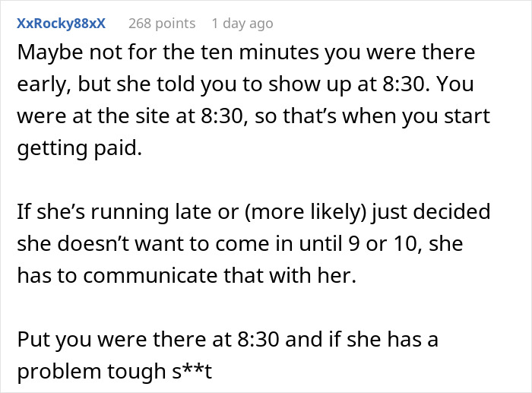Click the words 'that with her.'
Image resolution: width=532 pixels, height=393 pixels.
pyautogui.click(x=290, y=275)
